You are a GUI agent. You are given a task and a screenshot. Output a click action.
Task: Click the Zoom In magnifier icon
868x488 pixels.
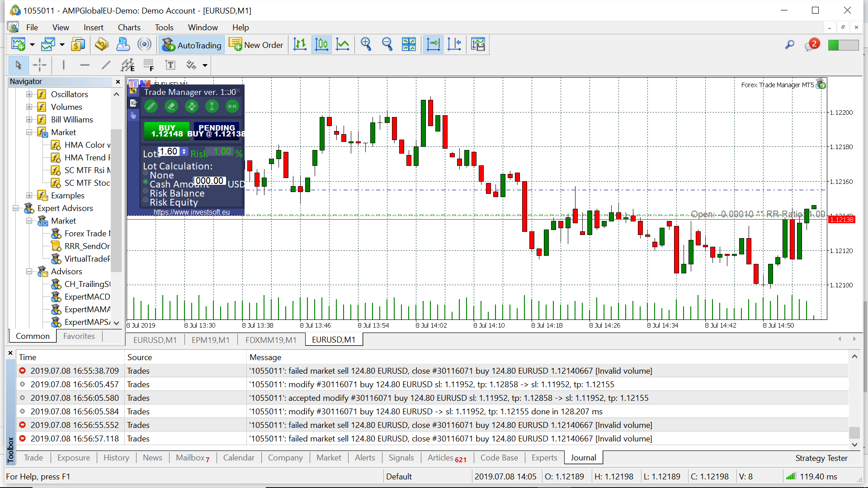(366, 44)
